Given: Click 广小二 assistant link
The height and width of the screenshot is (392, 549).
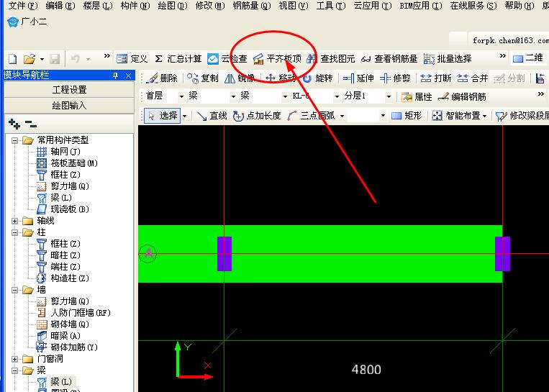Looking at the screenshot, I should (x=27, y=22).
